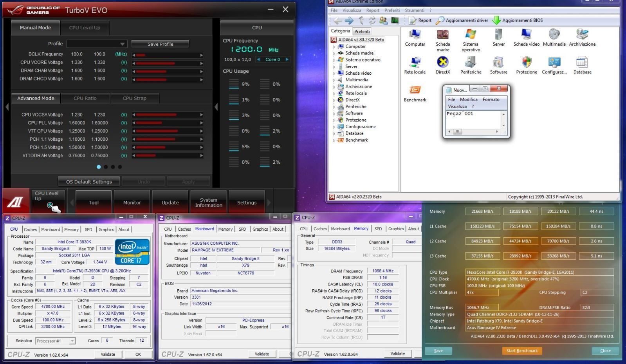Open the Formato menu in Notepad

(x=491, y=100)
